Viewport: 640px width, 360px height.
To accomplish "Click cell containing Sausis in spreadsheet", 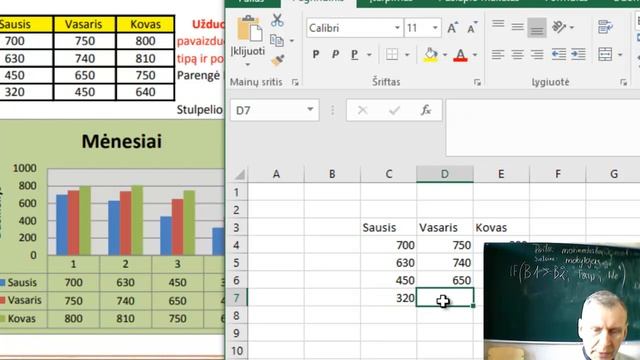I will (389, 227).
